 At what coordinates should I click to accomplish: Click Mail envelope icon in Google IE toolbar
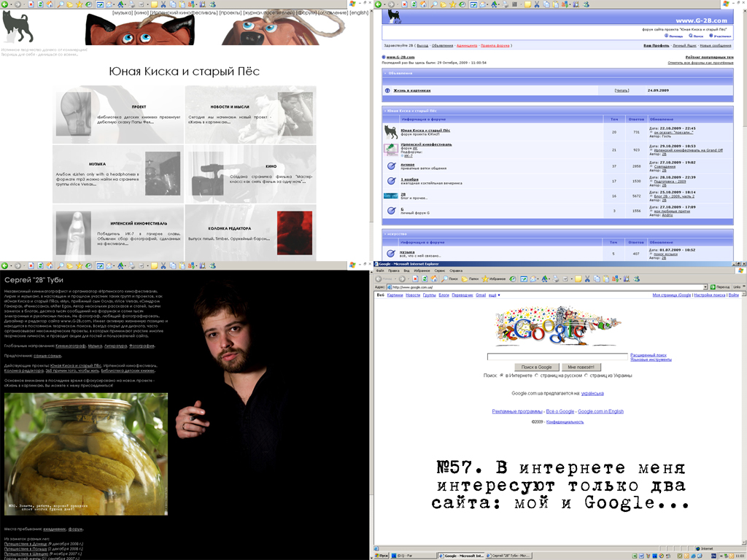pyautogui.click(x=535, y=279)
